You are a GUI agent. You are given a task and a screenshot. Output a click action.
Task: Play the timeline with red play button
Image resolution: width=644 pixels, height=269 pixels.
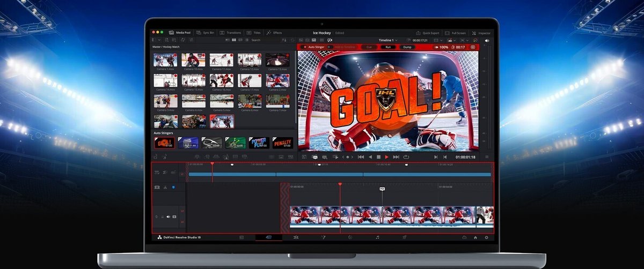coord(386,157)
